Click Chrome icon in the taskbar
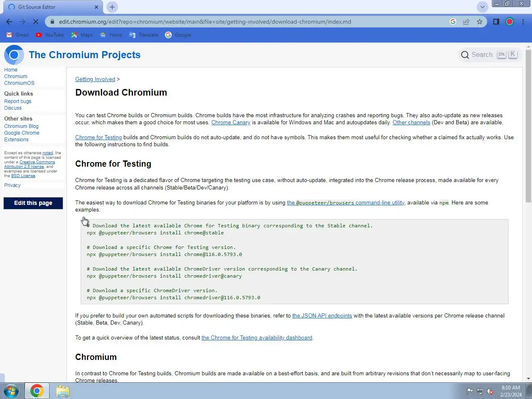 [x=37, y=391]
